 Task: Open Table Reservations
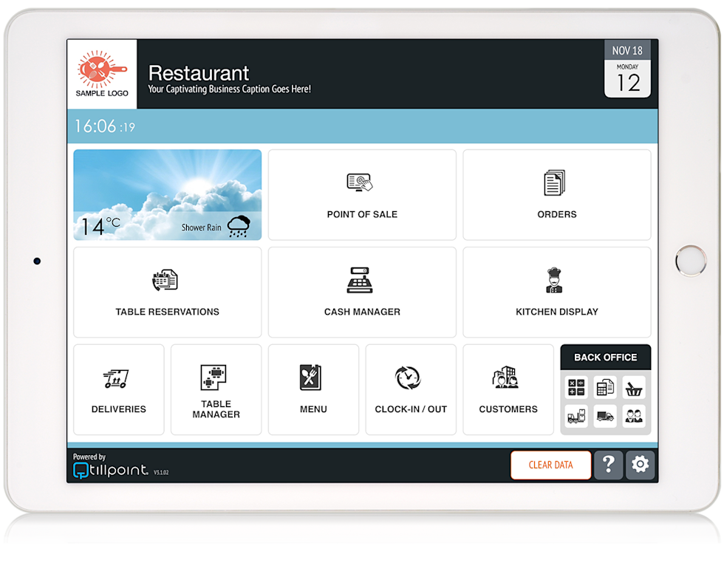[x=167, y=292]
